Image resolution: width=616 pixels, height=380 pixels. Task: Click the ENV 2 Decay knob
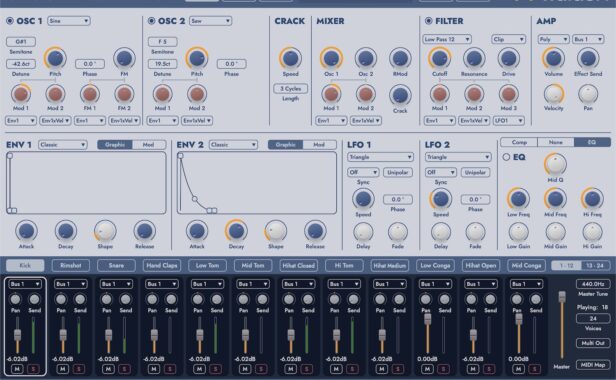click(236, 231)
